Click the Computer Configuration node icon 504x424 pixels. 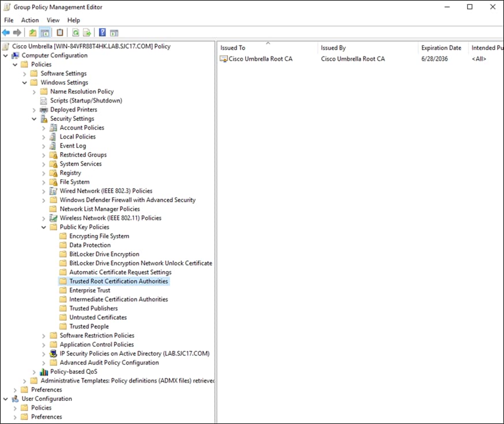[15, 55]
